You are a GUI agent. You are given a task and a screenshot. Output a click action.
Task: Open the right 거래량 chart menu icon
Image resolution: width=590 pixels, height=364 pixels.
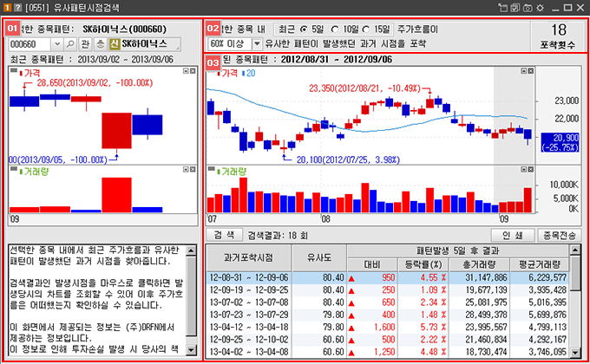pyautogui.click(x=212, y=169)
